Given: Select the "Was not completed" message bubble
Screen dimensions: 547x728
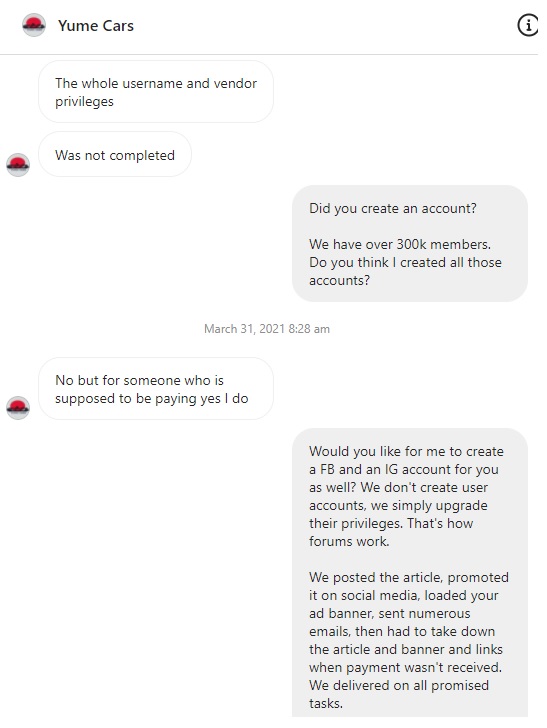Looking at the screenshot, I should (115, 155).
